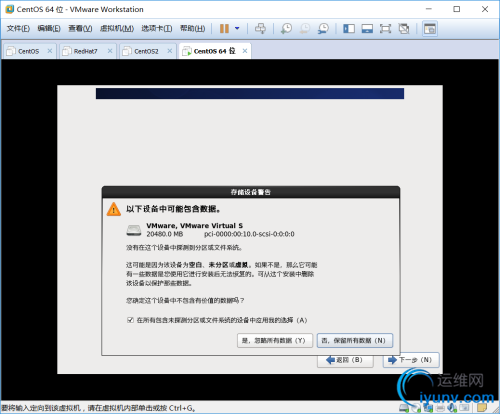Screen dimensions: 500x414
Task: Click the device path pci-0000:00:10.0-scsi-0:0:0:0
Action: tap(249, 234)
